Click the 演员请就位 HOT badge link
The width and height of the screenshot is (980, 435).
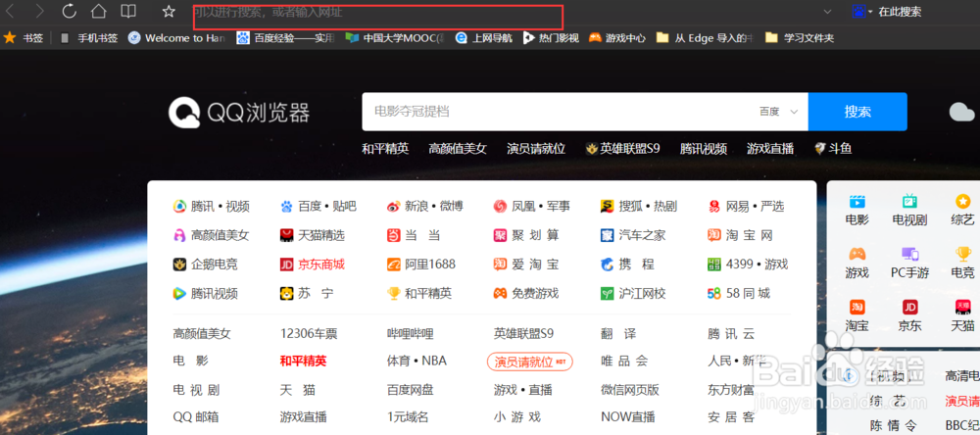coord(530,362)
